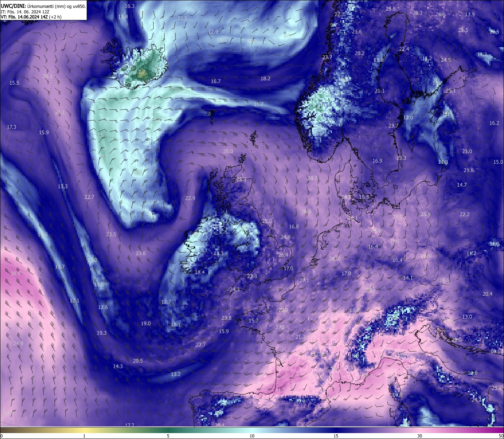Select the 17.7 value at the map's bottom
504x439 pixels.
130,425
